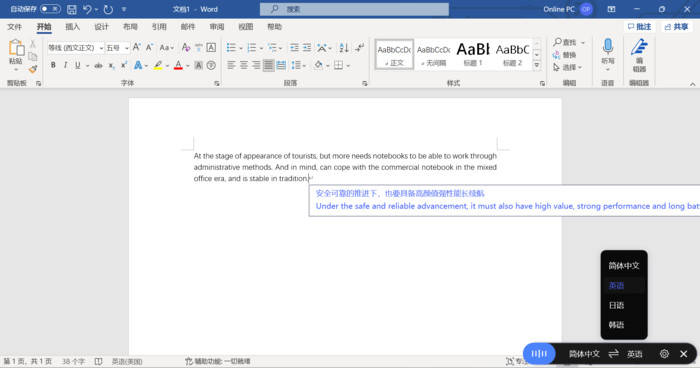
Task: Click the swap languages arrows icon
Action: click(613, 354)
